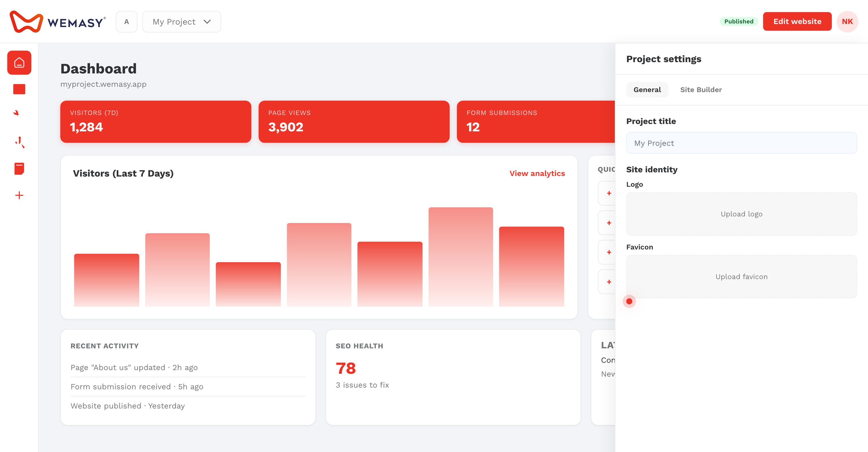Click the plus icon in the sidebar

click(19, 195)
